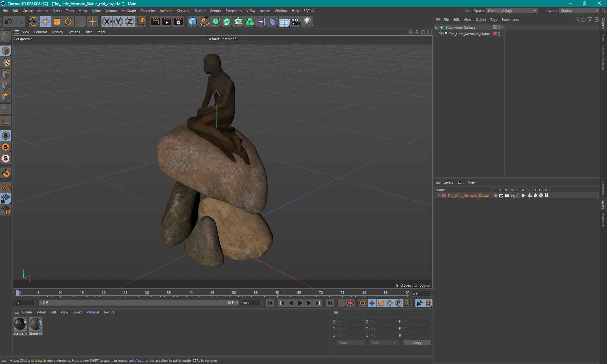Select the Stone material thumbnail

point(35,324)
